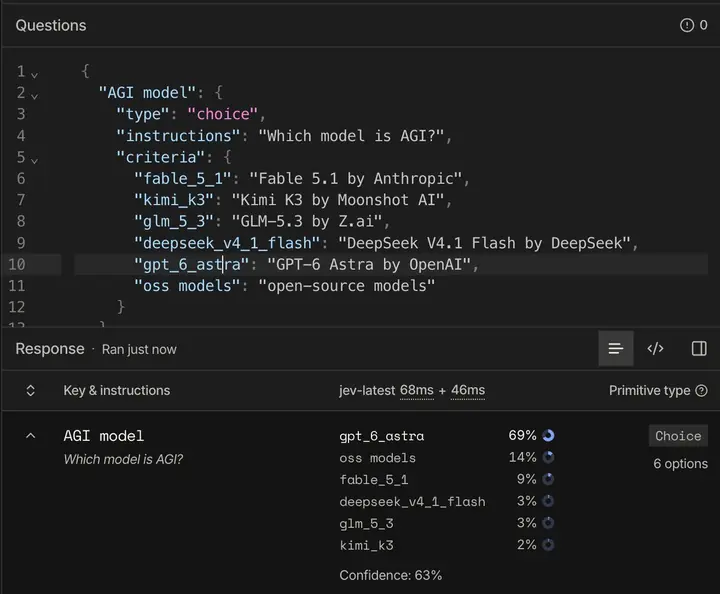Click the Choice type badge
The height and width of the screenshot is (594, 720).
point(678,436)
